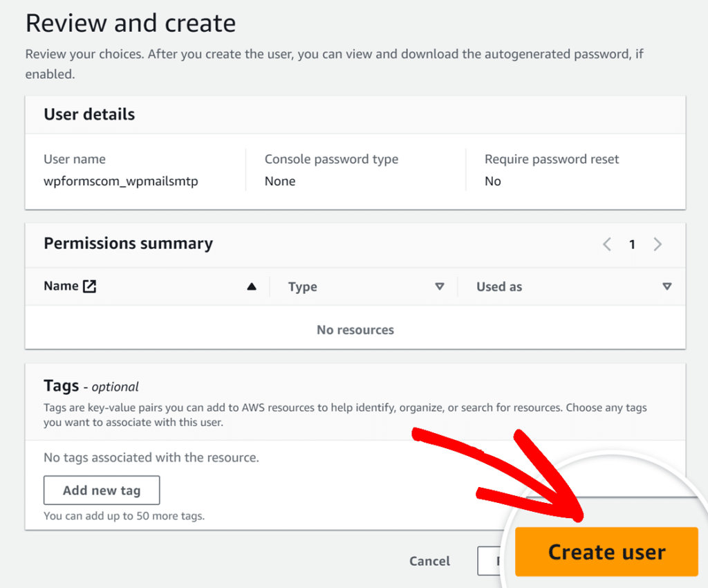Add a new tag to the user

pyautogui.click(x=102, y=490)
